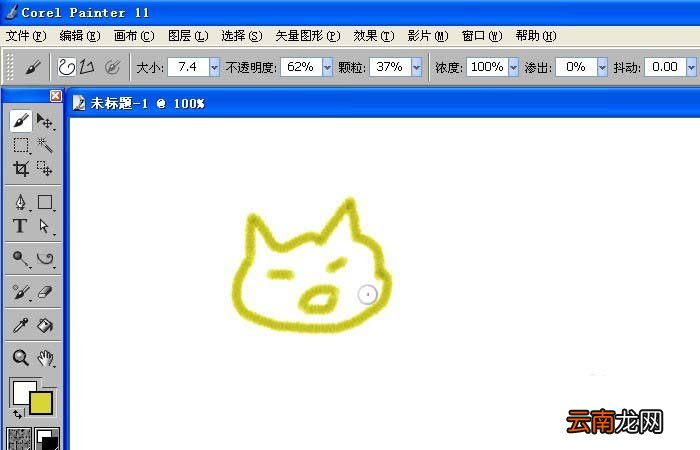Select the Brush tool in the toolbox

point(21,121)
